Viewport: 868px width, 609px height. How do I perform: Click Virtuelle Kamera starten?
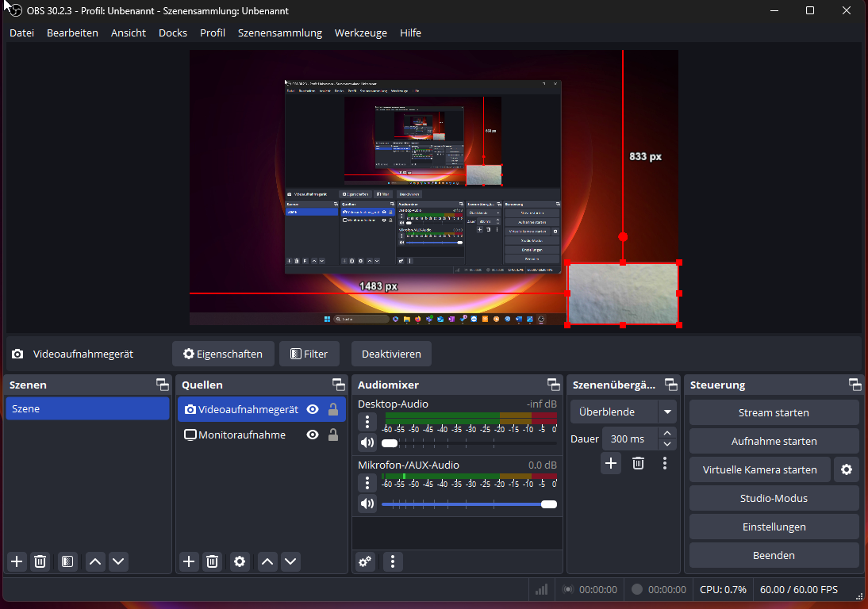coord(760,469)
